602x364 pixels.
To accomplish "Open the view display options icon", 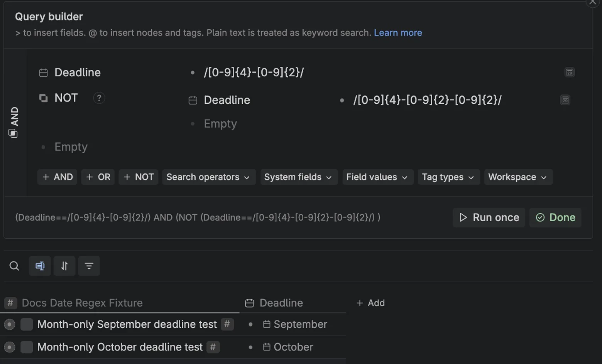I will pyautogui.click(x=40, y=266).
